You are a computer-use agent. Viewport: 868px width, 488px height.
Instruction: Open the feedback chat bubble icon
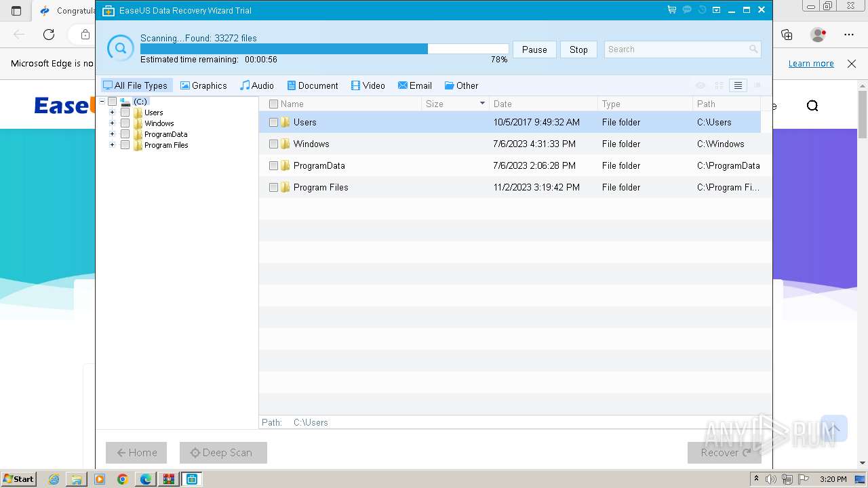tap(686, 10)
